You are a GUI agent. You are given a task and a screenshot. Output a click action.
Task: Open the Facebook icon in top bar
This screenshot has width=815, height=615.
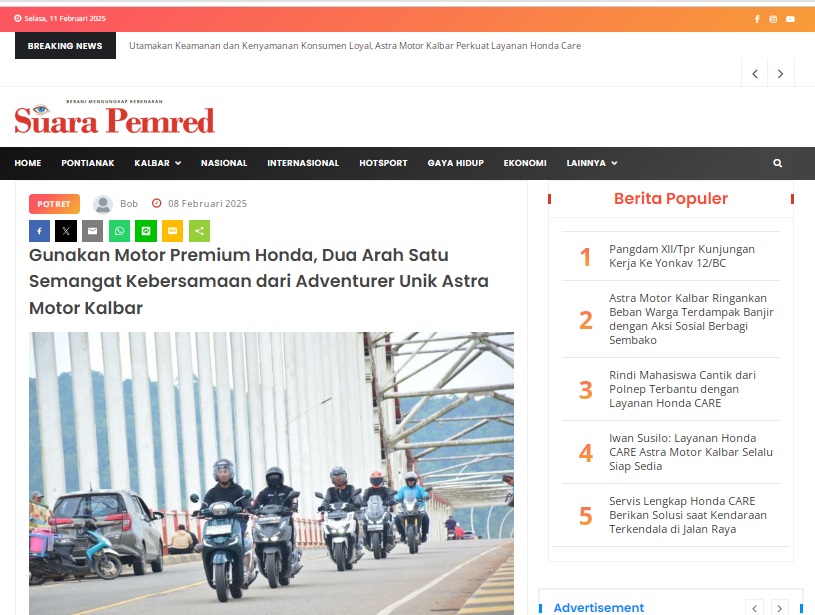click(x=757, y=19)
